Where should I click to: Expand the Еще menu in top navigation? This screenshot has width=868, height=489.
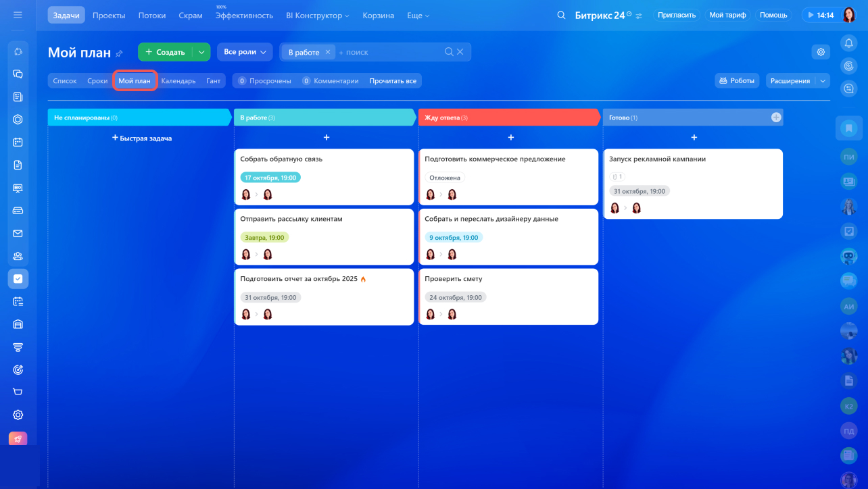click(x=418, y=16)
